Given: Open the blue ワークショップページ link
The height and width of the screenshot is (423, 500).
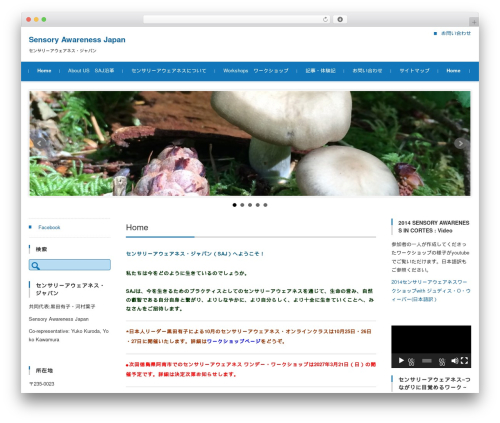Looking at the screenshot, I should click(x=234, y=341).
